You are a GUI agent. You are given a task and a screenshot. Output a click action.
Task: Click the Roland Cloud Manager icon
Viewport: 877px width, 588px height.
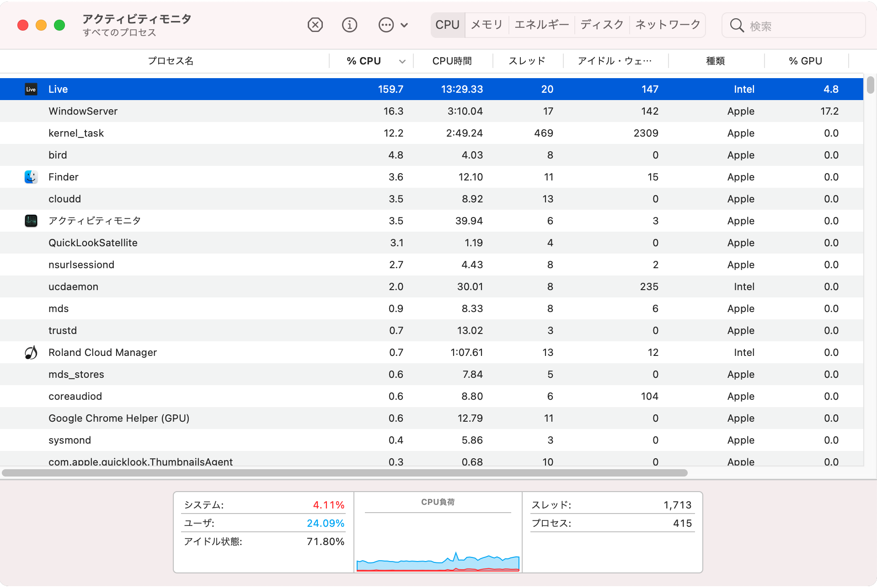31,352
